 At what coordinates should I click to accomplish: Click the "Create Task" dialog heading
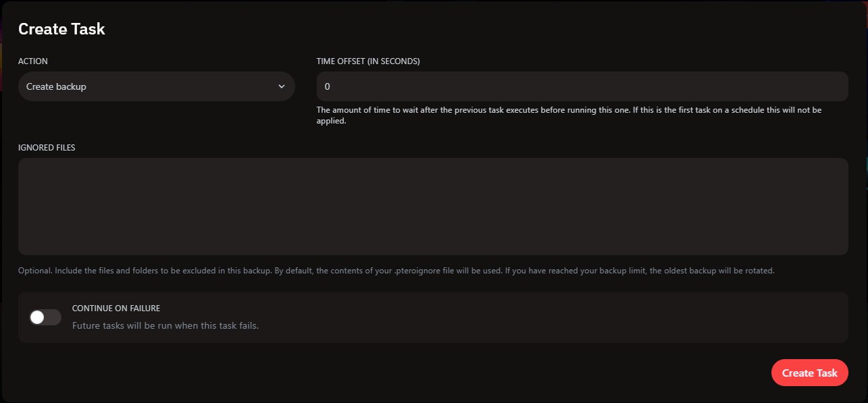tap(61, 29)
